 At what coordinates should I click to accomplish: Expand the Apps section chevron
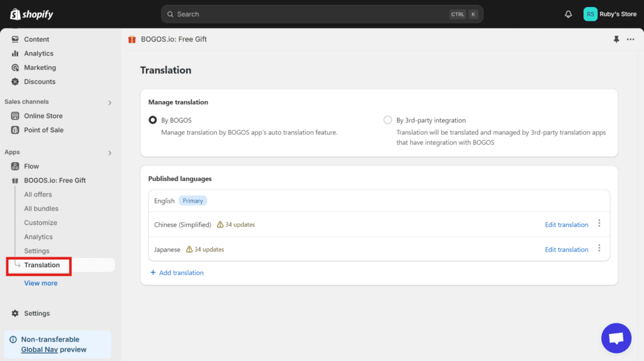coord(109,153)
